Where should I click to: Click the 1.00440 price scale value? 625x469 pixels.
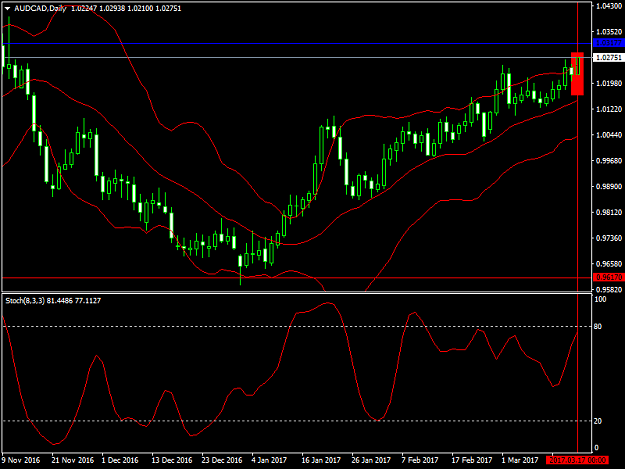tap(609, 135)
